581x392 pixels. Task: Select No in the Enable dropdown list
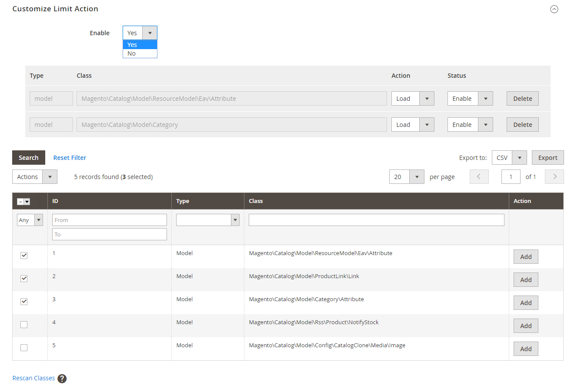(x=140, y=53)
